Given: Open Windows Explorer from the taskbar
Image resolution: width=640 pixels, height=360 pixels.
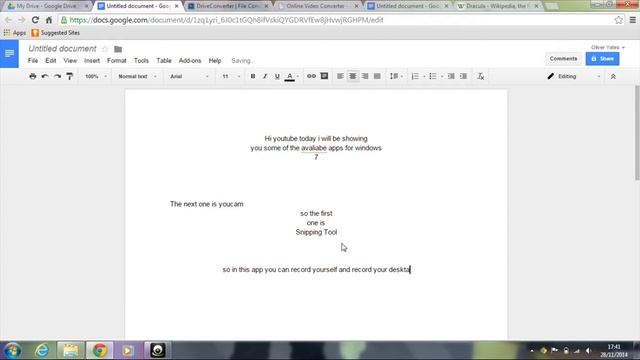Looking at the screenshot, I should [x=71, y=351].
